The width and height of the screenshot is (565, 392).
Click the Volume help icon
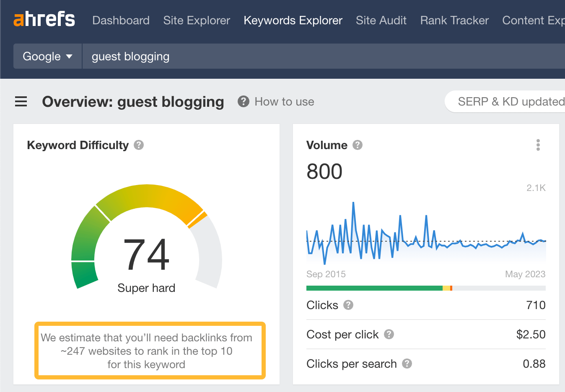357,145
